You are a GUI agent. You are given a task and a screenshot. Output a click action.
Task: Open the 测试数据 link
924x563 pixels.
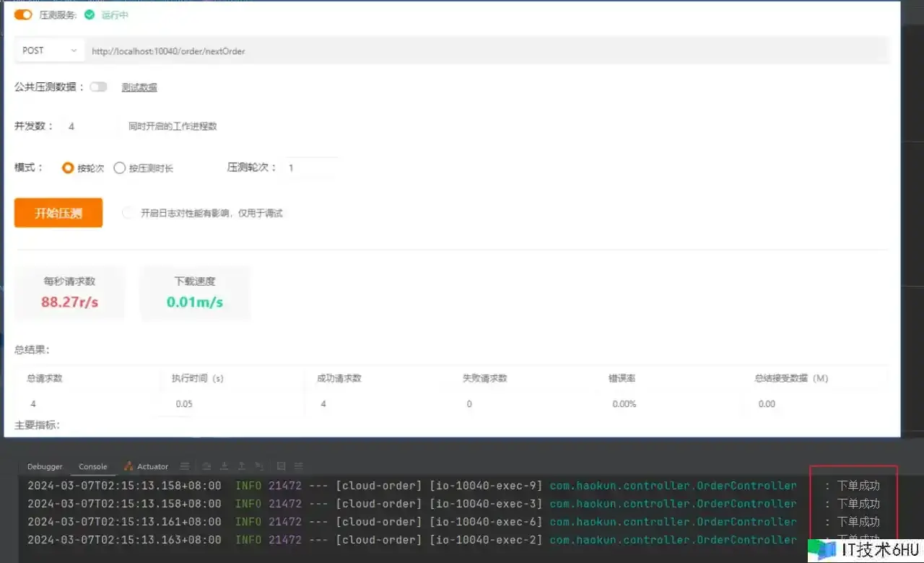point(139,87)
